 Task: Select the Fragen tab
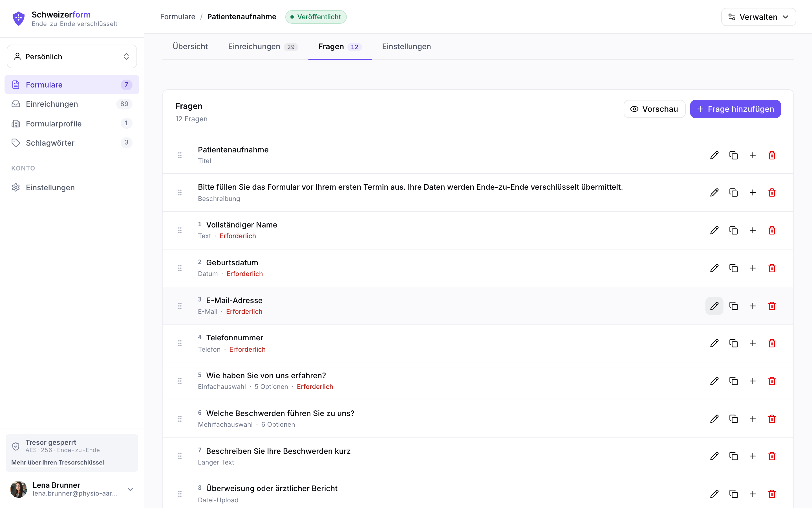tap(340, 46)
